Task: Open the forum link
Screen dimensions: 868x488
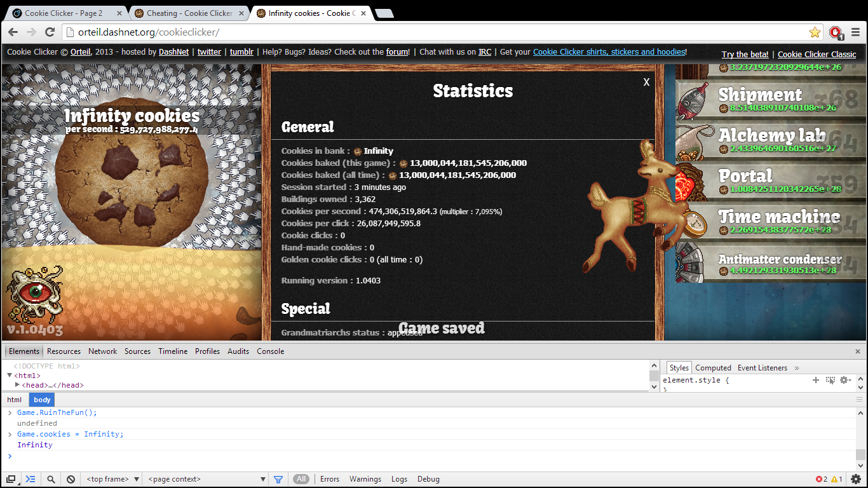Action: [x=397, y=52]
